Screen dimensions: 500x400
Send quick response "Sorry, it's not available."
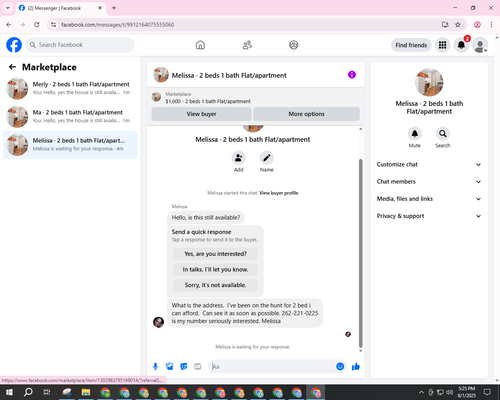coord(215,285)
